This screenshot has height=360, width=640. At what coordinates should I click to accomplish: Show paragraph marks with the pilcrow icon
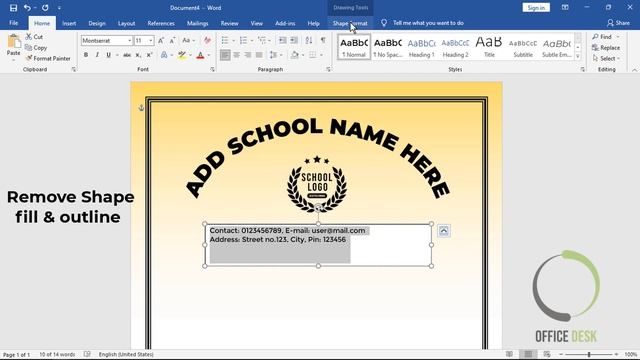323,40
